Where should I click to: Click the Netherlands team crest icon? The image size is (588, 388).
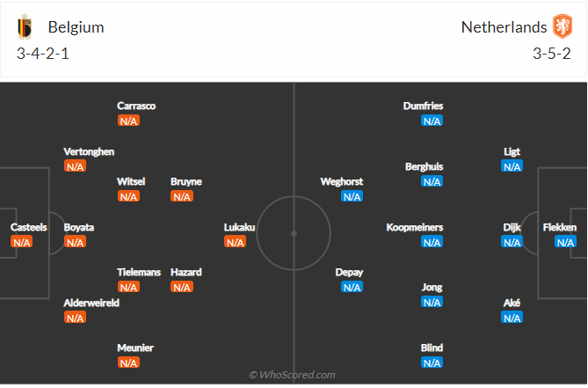(x=562, y=26)
